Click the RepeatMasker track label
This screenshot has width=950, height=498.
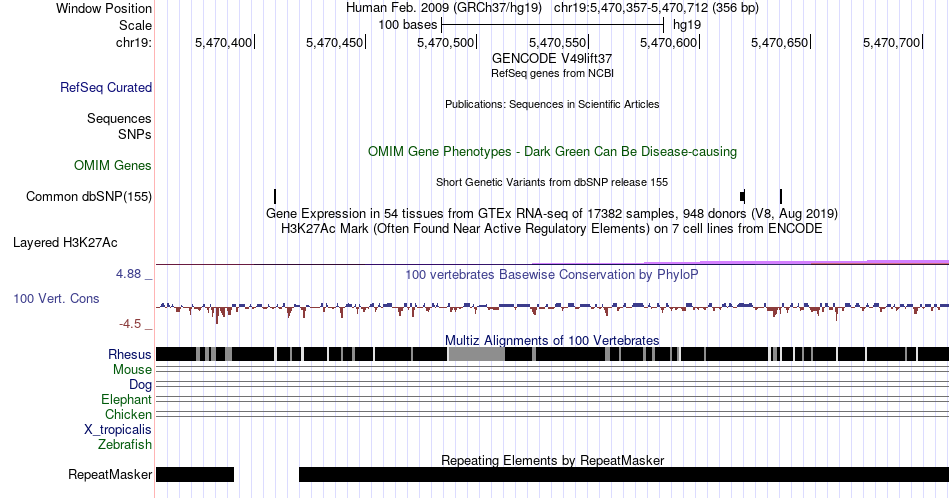[x=110, y=474]
